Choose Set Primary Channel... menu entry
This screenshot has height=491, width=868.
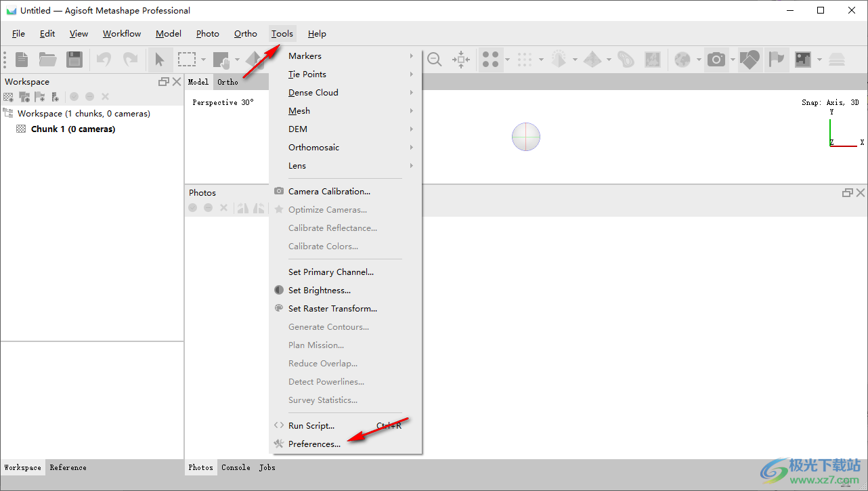(345, 272)
